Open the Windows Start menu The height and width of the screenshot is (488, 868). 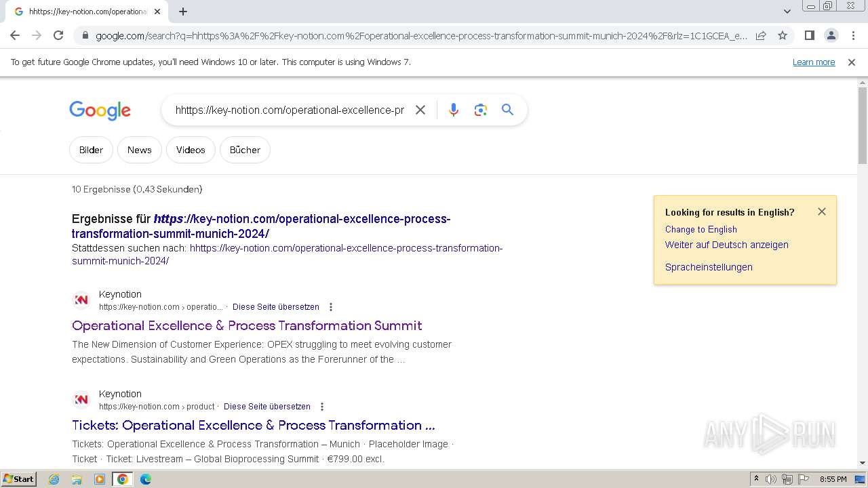(19, 479)
